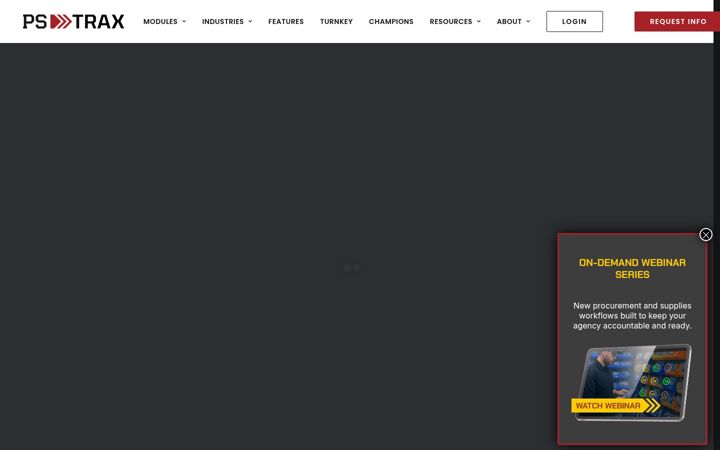The width and height of the screenshot is (720, 450).
Task: Expand the Industries dropdown chevron
Action: pos(250,22)
